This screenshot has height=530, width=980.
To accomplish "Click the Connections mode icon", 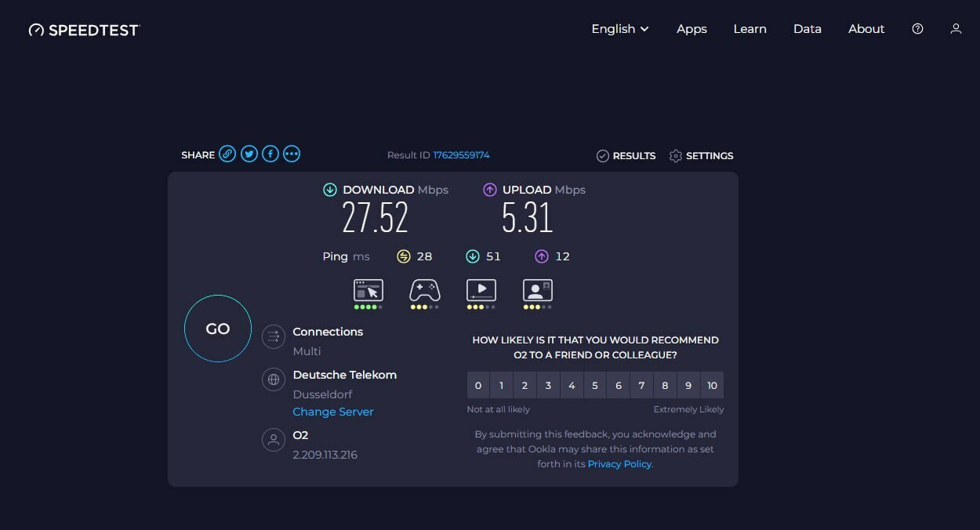I will tap(274, 337).
